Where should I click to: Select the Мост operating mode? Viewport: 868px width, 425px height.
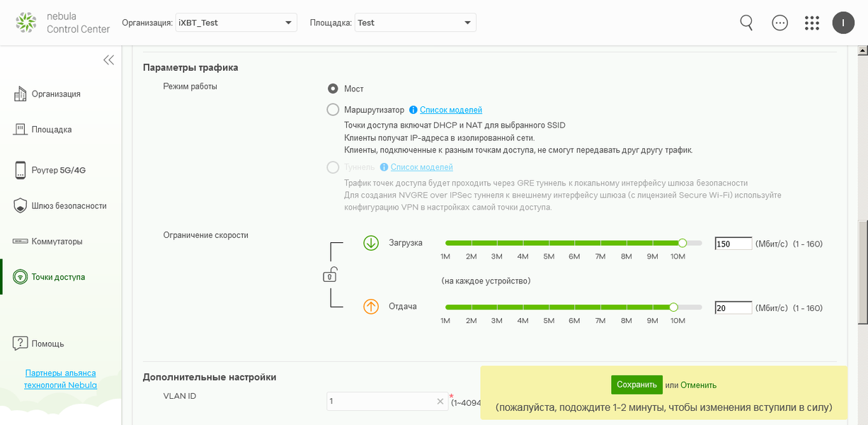(333, 89)
